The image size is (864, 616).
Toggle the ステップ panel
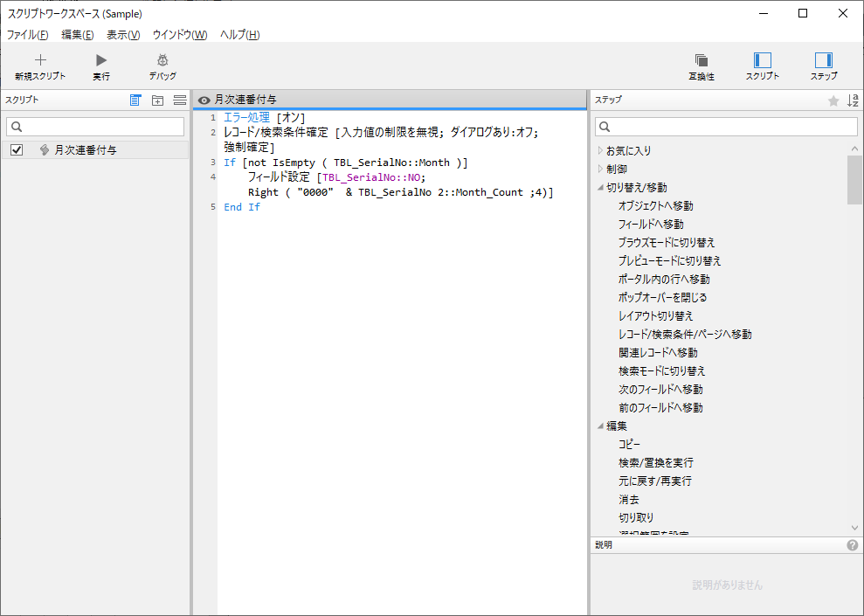(x=822, y=66)
